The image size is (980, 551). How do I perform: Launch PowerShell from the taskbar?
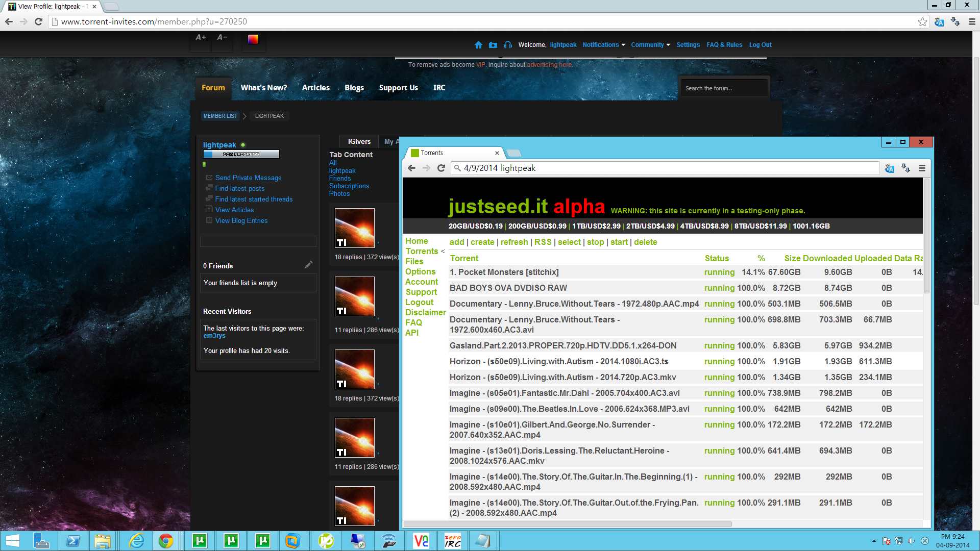tap(73, 541)
